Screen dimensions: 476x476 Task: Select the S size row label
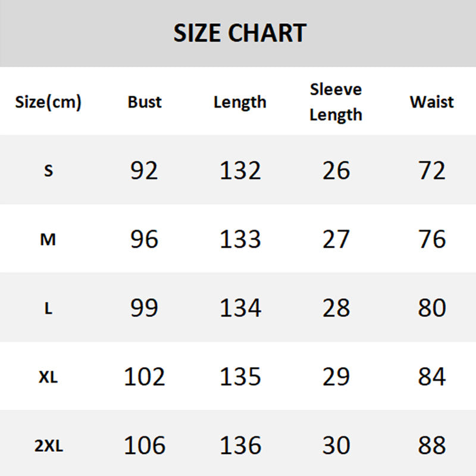48,171
